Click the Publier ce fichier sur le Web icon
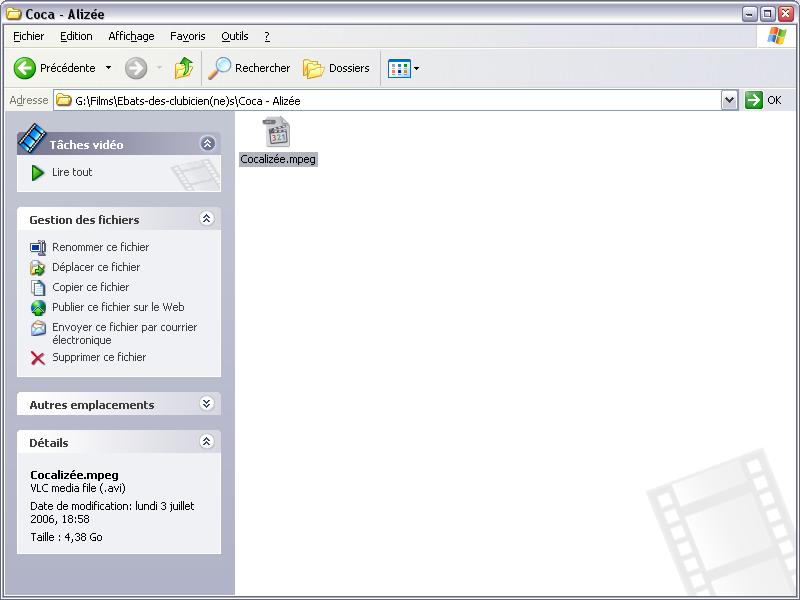 [x=38, y=308]
